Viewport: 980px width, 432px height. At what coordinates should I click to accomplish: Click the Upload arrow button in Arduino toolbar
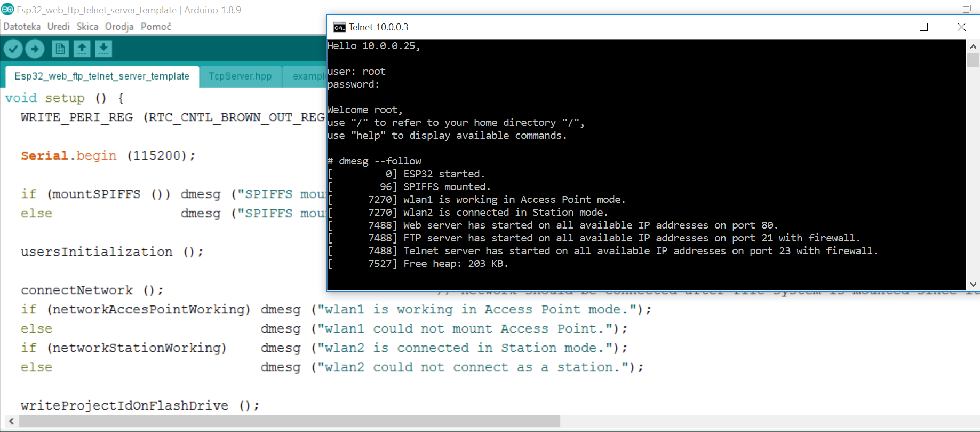click(x=35, y=49)
